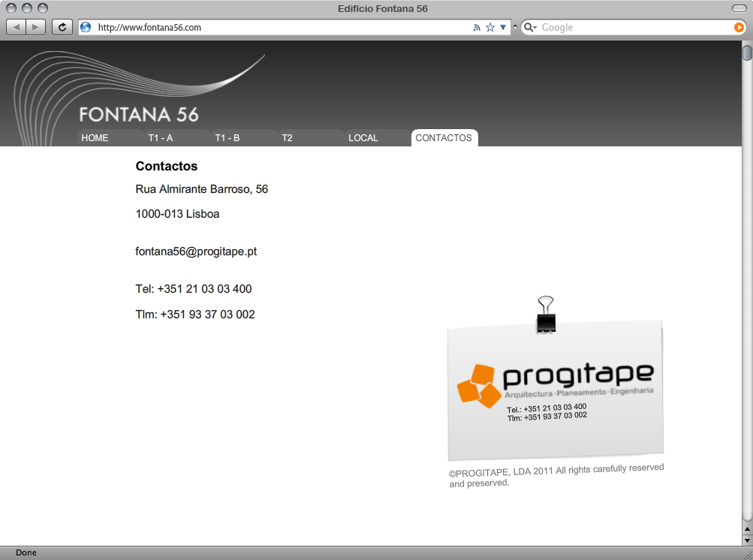Bookmark page with the star icon
The image size is (753, 560).
(x=490, y=27)
